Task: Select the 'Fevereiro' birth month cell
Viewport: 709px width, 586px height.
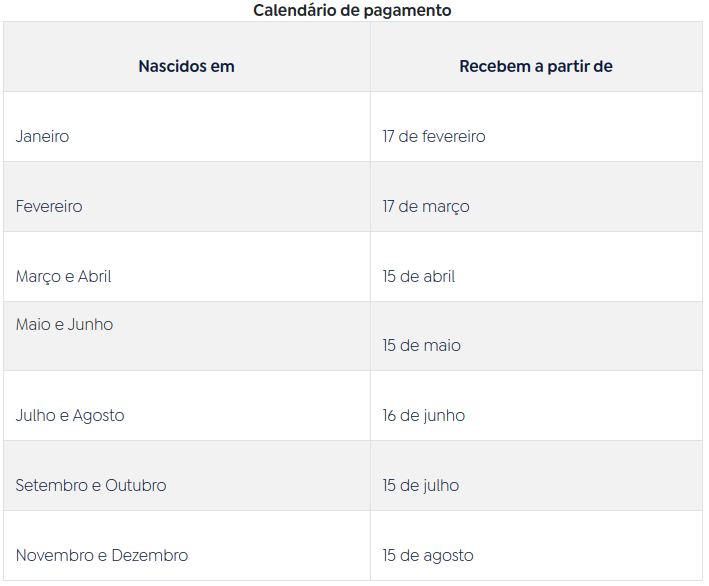Action: [49, 207]
